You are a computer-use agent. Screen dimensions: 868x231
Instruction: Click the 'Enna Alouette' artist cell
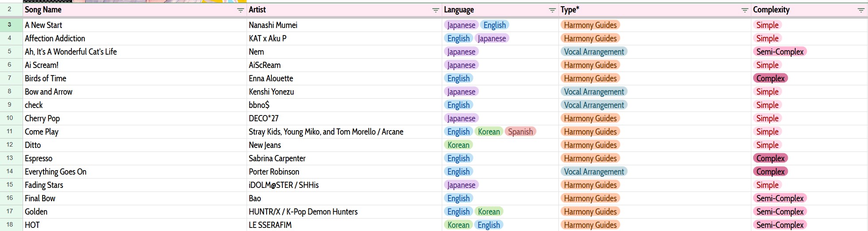[344, 79]
